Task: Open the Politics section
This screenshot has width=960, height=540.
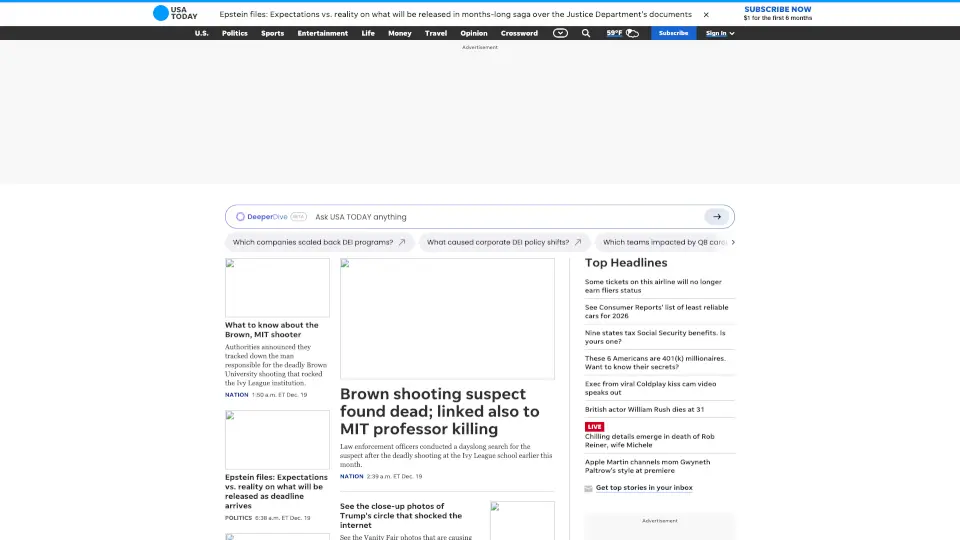Action: coord(235,33)
